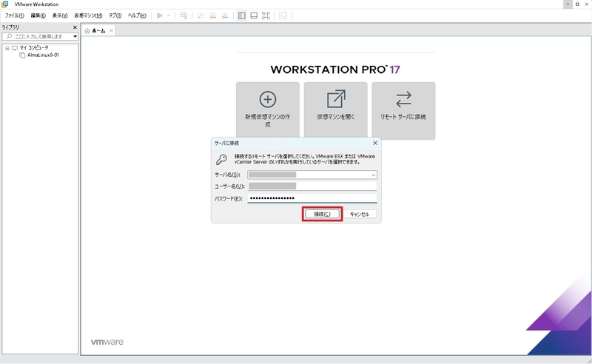Image resolution: width=592 pixels, height=364 pixels.
Task: Open the 表示(V) menu
Action: pyautogui.click(x=60, y=16)
